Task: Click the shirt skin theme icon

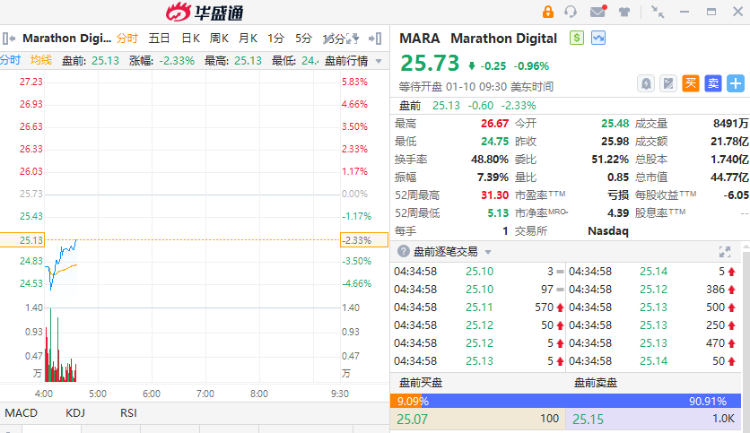Action: [x=625, y=12]
